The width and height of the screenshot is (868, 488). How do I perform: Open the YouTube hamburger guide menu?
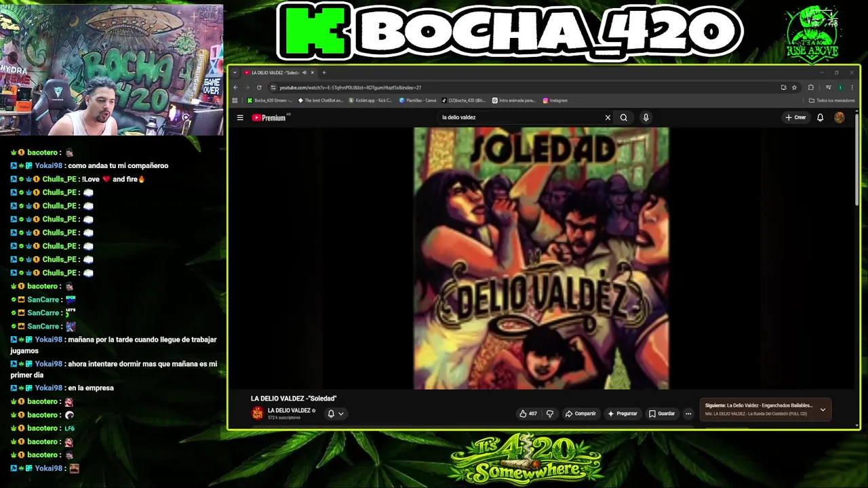click(240, 117)
